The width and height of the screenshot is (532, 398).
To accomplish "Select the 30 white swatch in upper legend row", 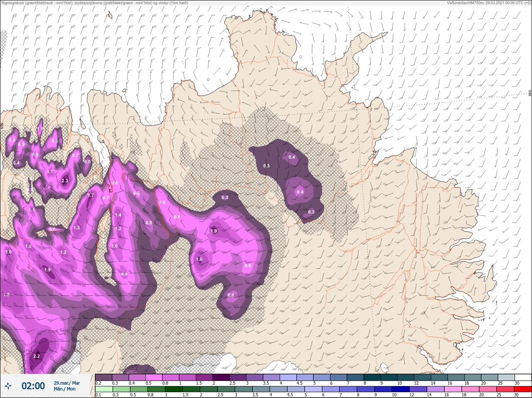I will point(523,377).
